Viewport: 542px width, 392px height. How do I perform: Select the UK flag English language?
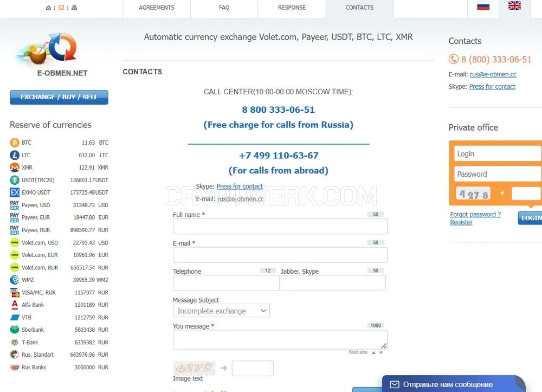point(514,5)
